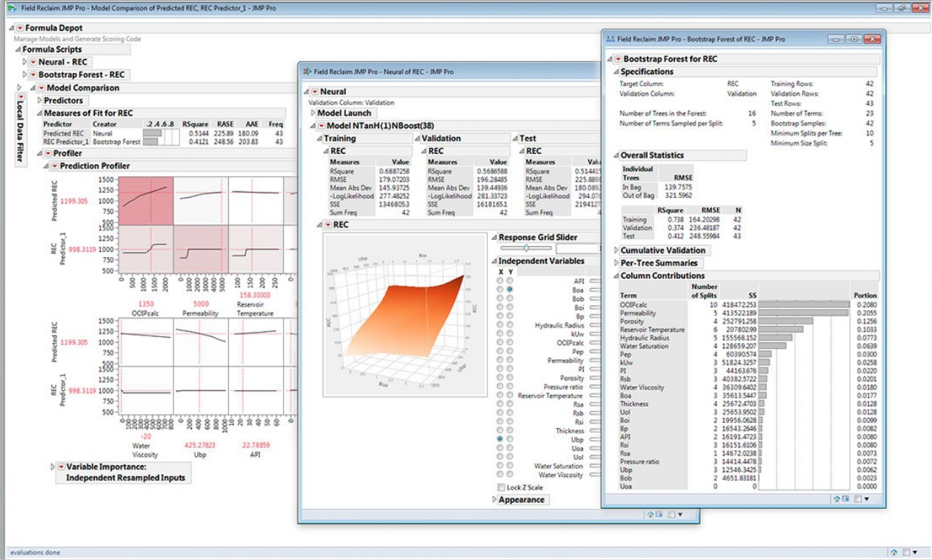Select the Y radio button for Water Saturation
The height and width of the screenshot is (560, 932).
coord(510,466)
